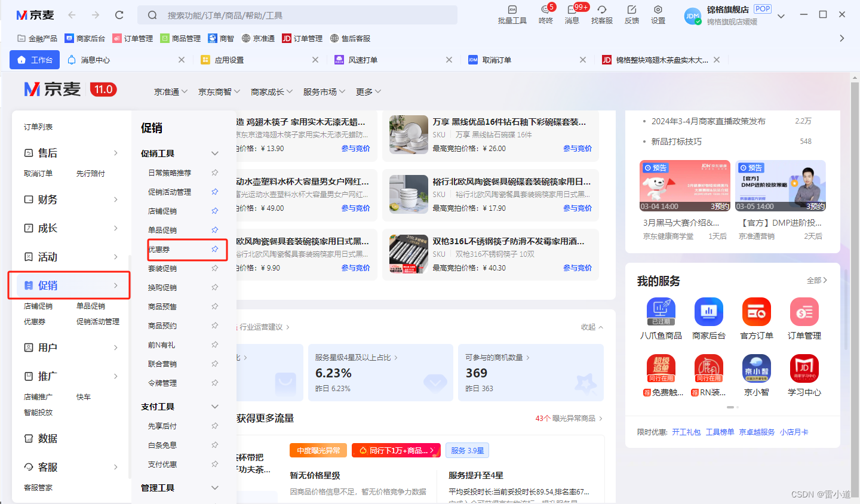This screenshot has height=504, width=860.
Task: Click the 服务 3.9星 tag
Action: coord(468,450)
